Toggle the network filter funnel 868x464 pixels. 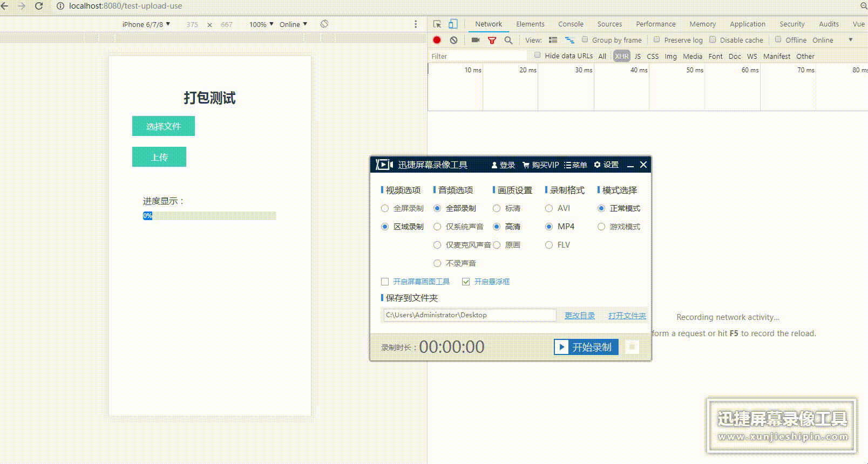[492, 40]
